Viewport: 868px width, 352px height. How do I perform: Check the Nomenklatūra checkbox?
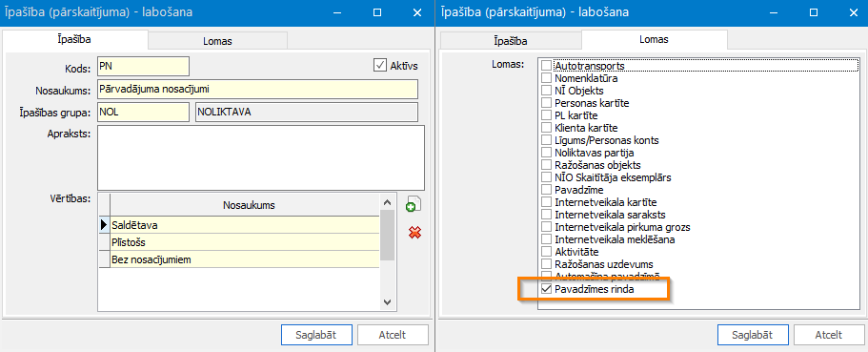pyautogui.click(x=546, y=78)
